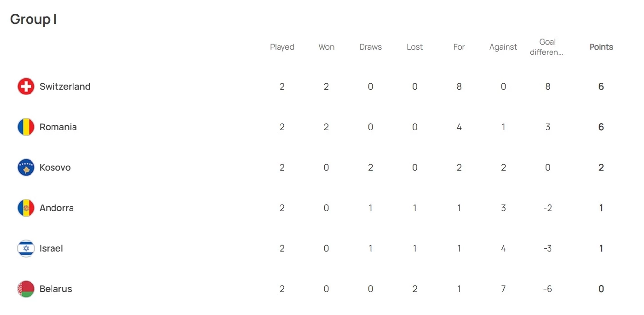Click the Andorra flag icon
The width and height of the screenshot is (644, 315).
coord(26,208)
